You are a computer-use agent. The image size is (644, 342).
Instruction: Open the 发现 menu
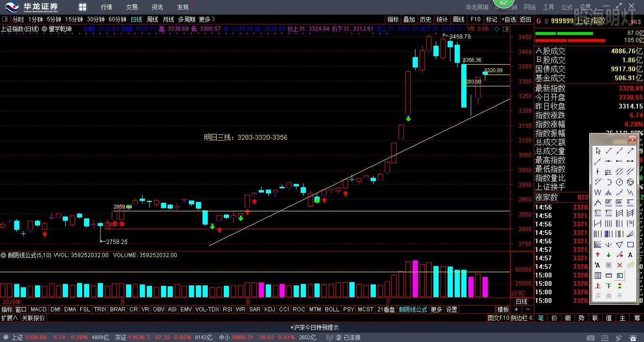pyautogui.click(x=183, y=7)
